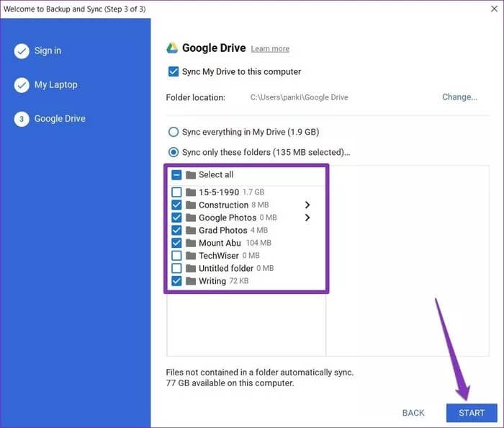Click the folder location path C:\Users\panki\Google Drive
This screenshot has width=504, height=428.
coord(300,97)
